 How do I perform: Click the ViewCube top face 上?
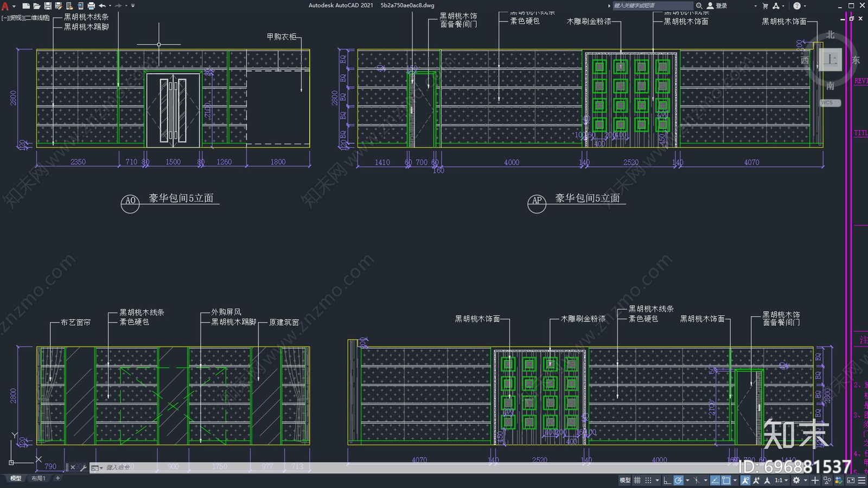[831, 60]
